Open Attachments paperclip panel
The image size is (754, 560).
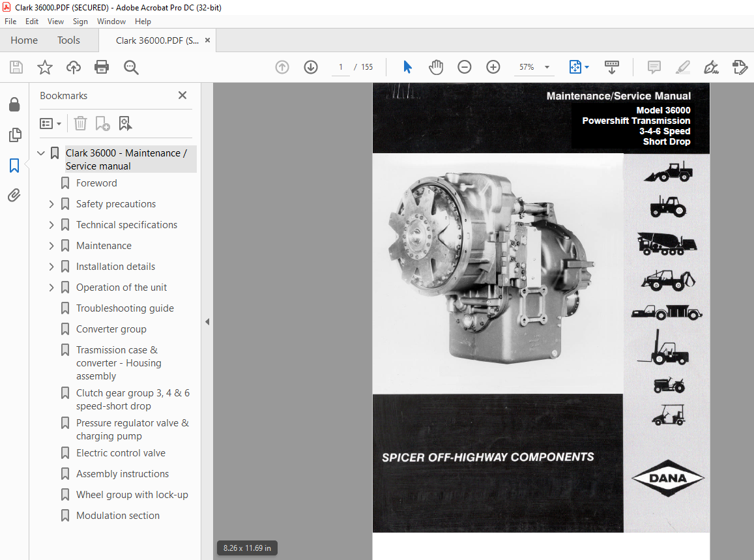click(x=14, y=196)
